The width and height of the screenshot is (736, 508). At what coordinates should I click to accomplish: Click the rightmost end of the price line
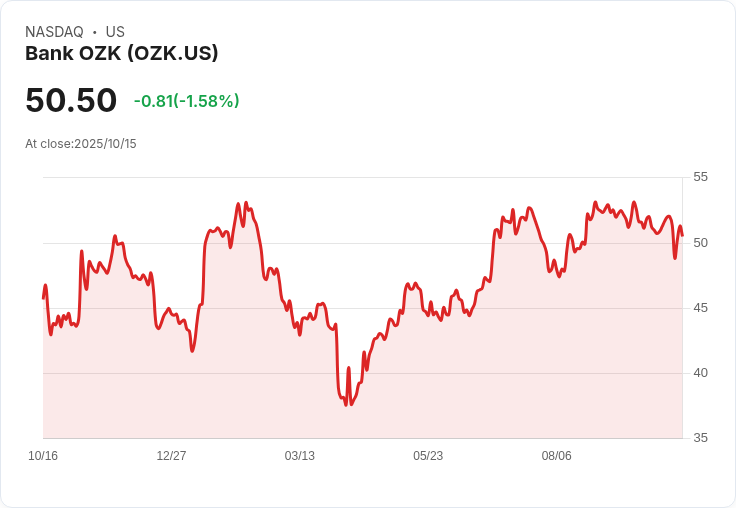tap(682, 235)
